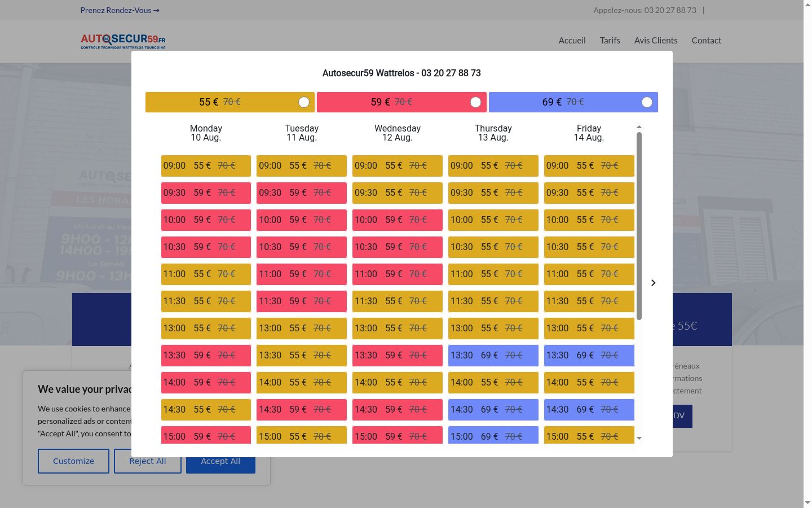
Task: Click the booking list scrollbar up arrow
Action: [x=639, y=127]
